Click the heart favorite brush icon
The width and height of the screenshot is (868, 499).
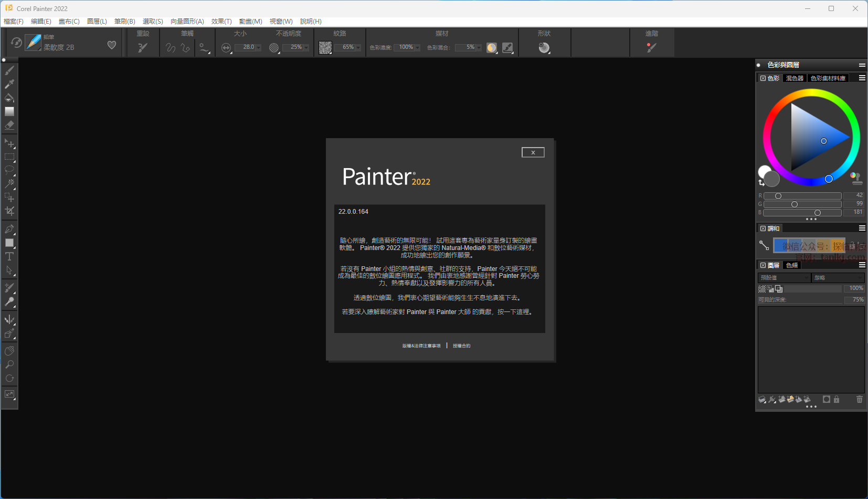(112, 45)
